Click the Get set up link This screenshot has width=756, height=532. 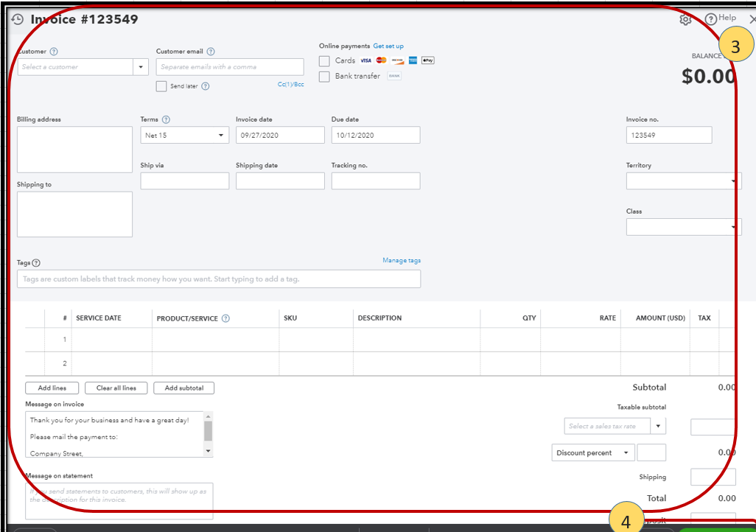click(388, 46)
